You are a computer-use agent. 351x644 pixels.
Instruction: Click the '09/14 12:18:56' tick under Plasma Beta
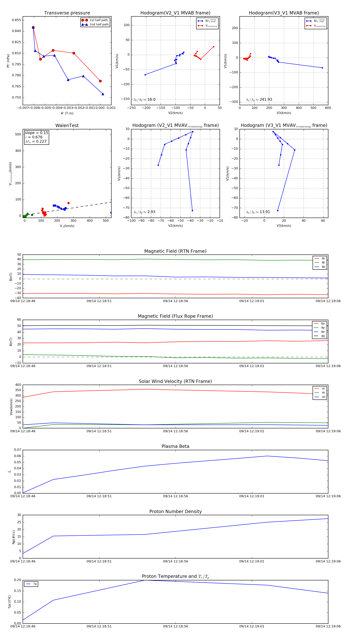pos(175,496)
